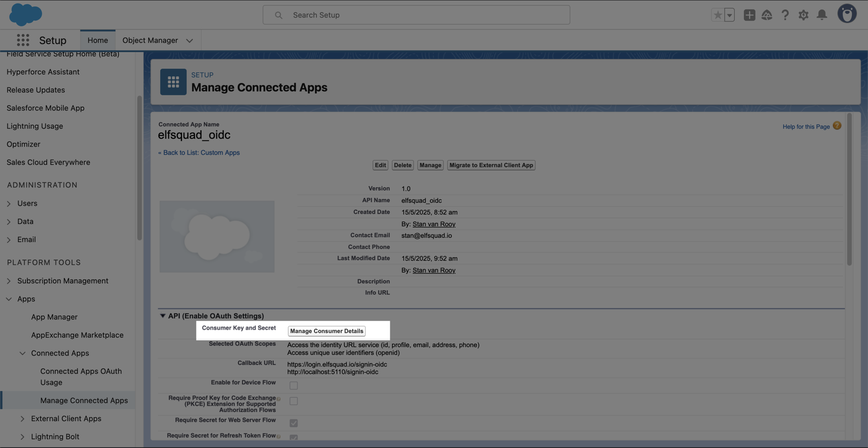Expand the Email section
Viewport: 868px width, 448px height.
[9, 240]
